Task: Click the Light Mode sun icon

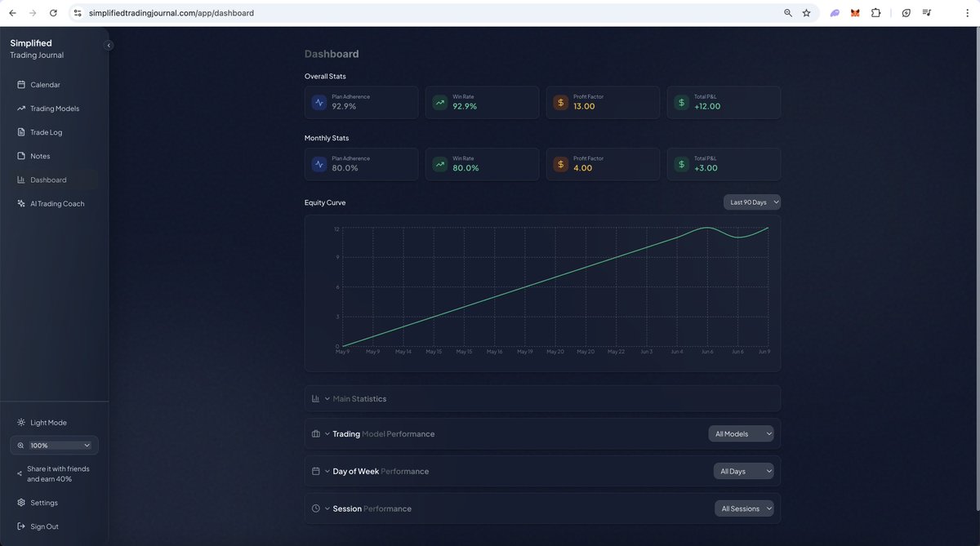Action: tap(21, 423)
